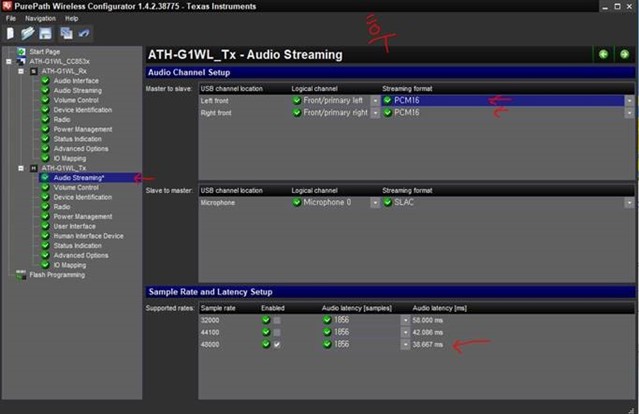Open Advanced Options under ATH-G1WL_Rx
This screenshot has height=414, width=639.
coord(81,149)
